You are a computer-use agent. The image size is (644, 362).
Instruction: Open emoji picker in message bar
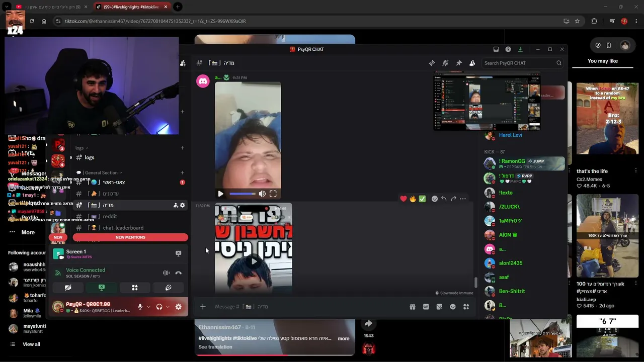[453, 307]
